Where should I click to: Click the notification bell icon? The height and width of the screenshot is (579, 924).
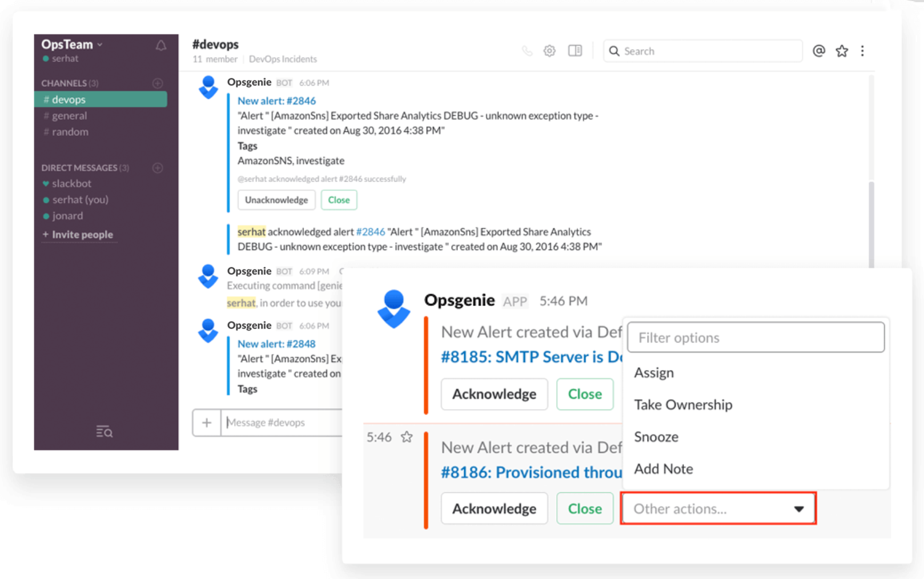[x=160, y=46]
